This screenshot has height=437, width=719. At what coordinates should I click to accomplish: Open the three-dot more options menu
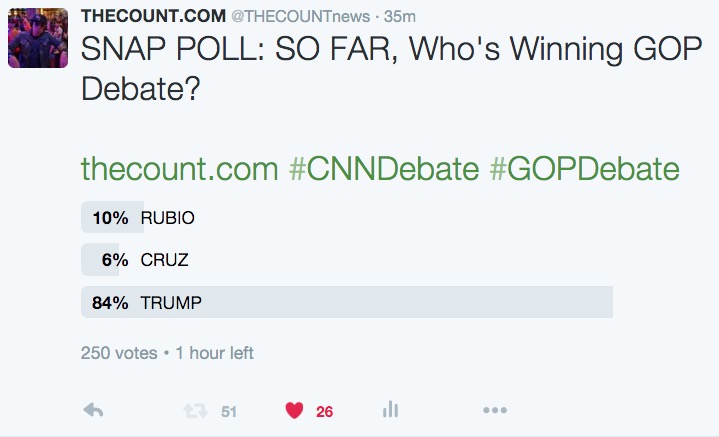pos(495,410)
